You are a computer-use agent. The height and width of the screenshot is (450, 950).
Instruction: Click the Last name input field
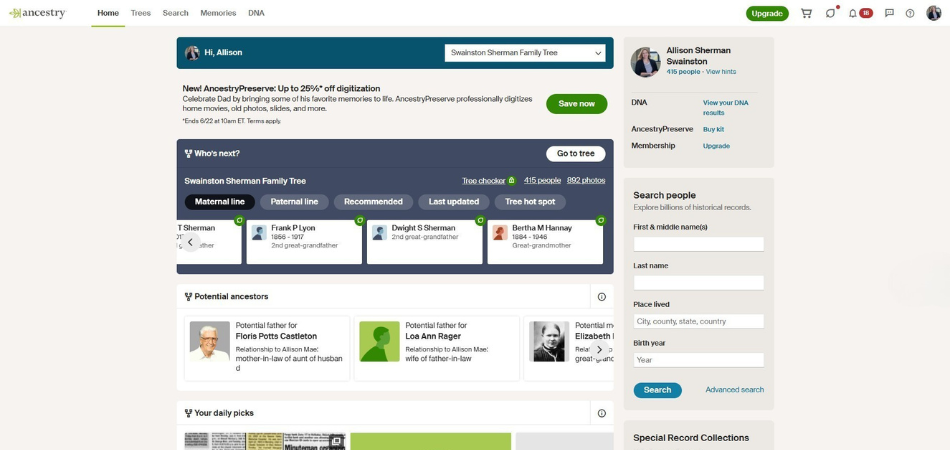pos(699,283)
